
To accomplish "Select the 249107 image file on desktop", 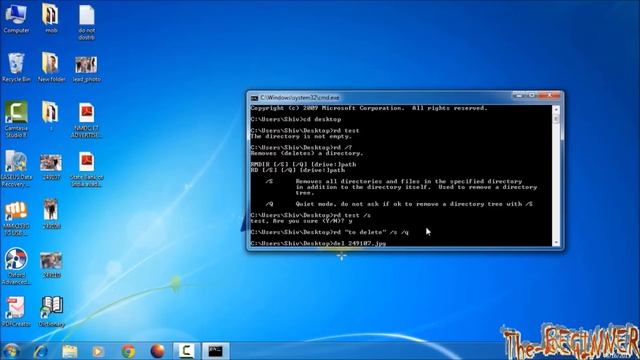I will 51,167.
